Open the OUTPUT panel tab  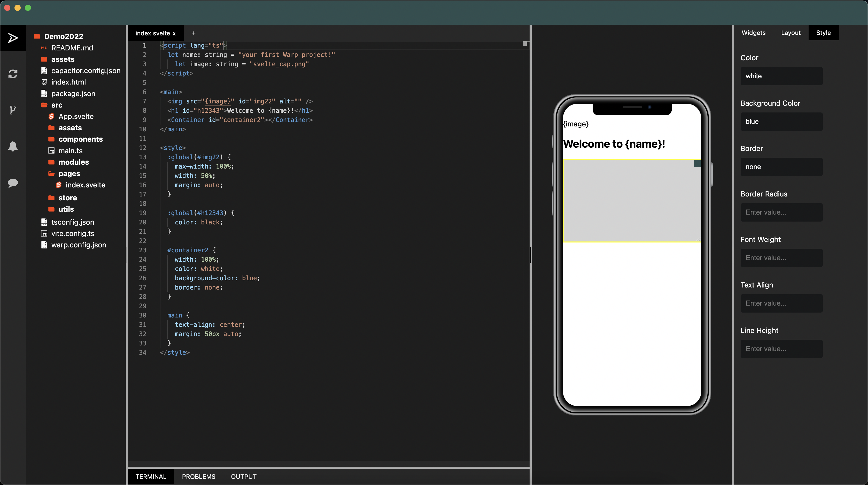[244, 476]
